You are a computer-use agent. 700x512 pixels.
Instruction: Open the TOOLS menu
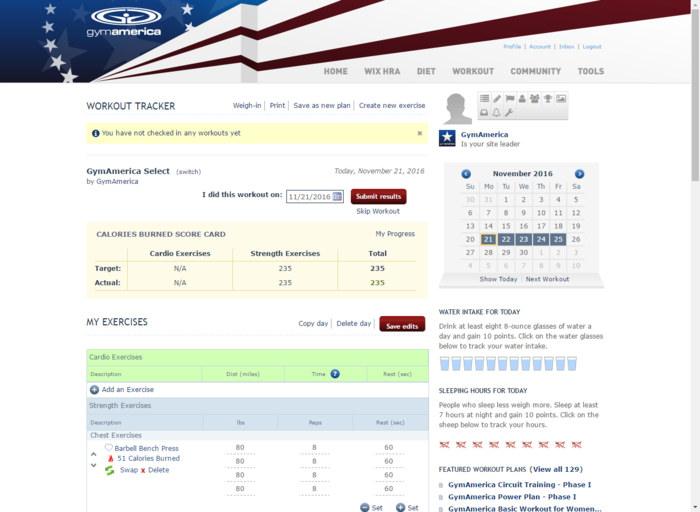click(591, 71)
